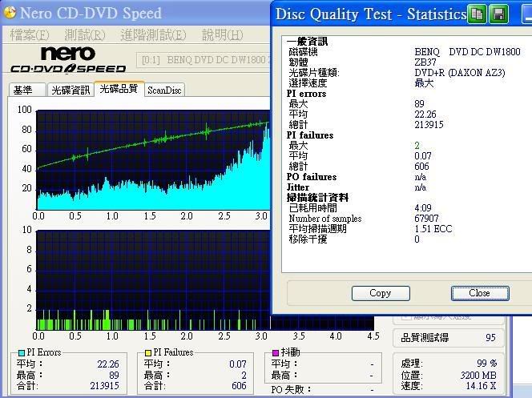Image resolution: width=532 pixels, height=398 pixels.
Task: Click the PI Failures 平均 value 0.07
Action: click(x=238, y=364)
